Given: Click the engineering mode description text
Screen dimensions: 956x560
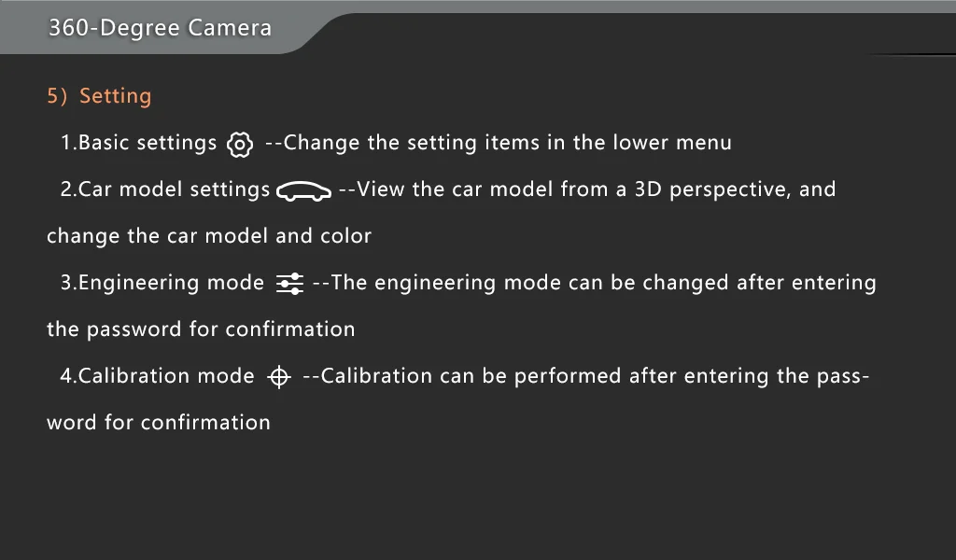Looking at the screenshot, I should tap(595, 284).
